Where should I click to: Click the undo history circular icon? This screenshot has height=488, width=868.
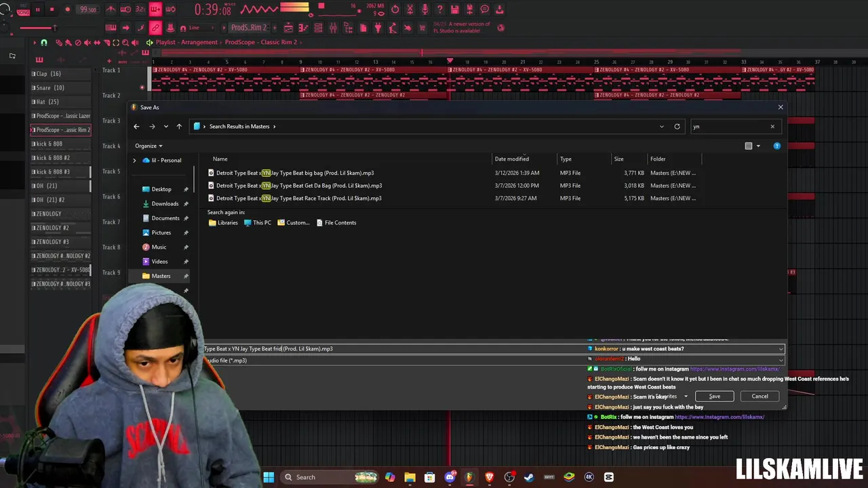[x=395, y=9]
